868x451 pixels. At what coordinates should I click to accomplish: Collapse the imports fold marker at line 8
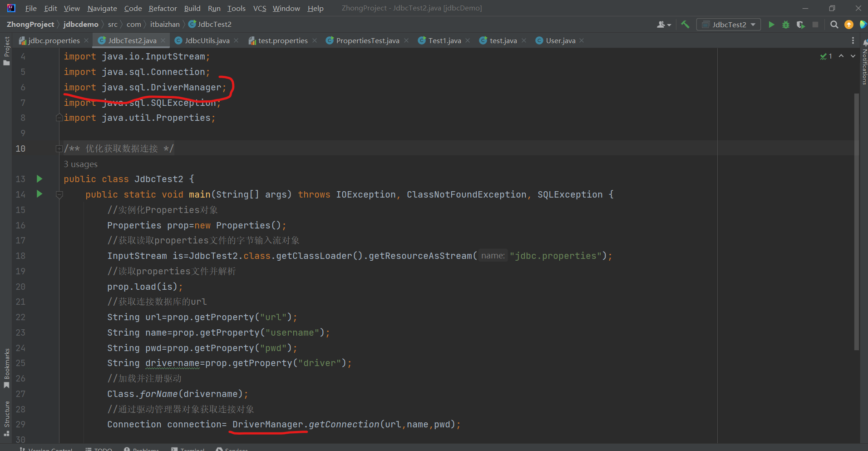point(59,118)
